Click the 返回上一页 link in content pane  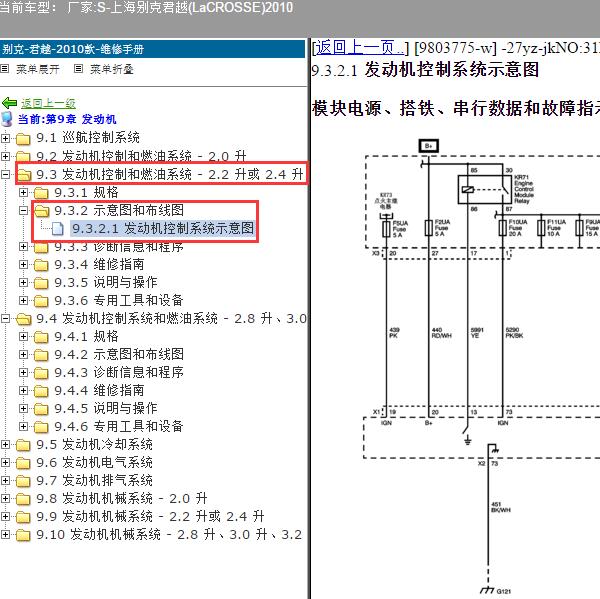tap(359, 47)
